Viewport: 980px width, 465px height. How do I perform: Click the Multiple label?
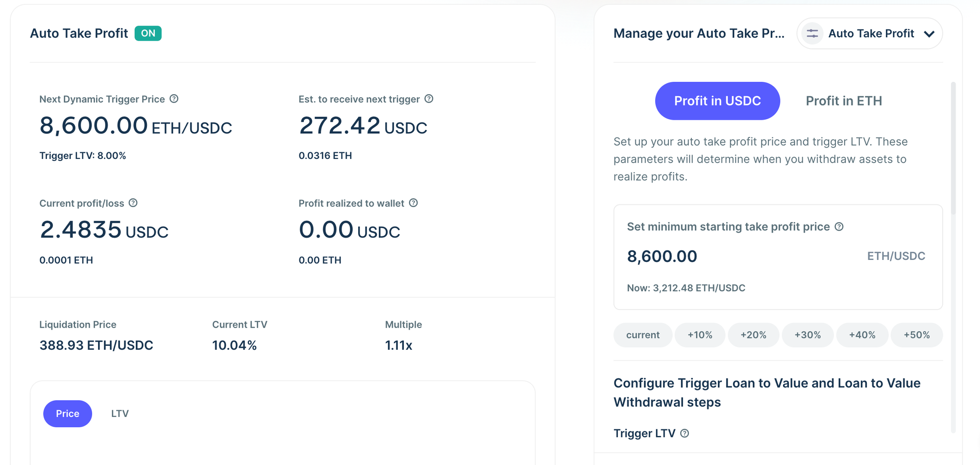tap(403, 325)
